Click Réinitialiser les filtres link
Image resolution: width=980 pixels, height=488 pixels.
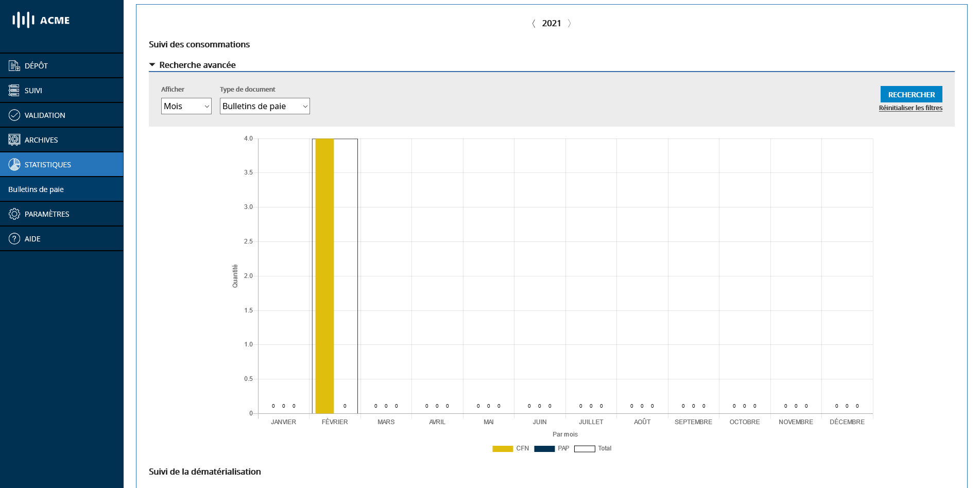point(910,108)
